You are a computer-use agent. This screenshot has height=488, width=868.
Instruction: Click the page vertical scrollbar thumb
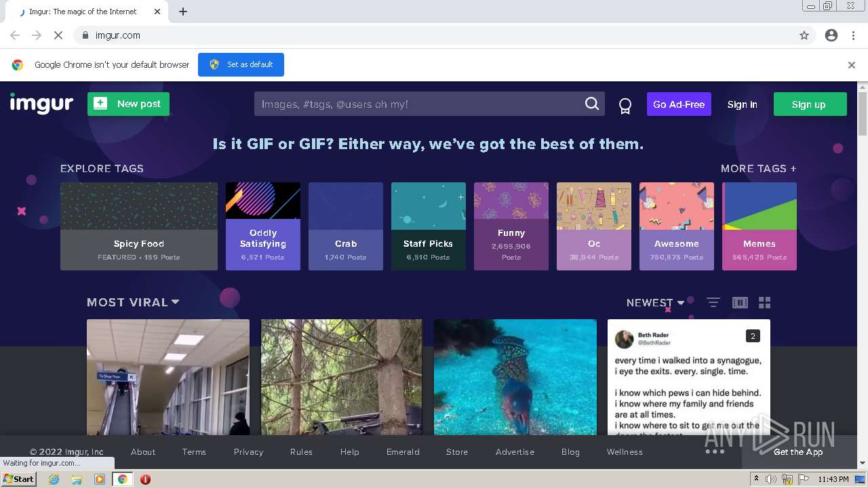(863, 115)
